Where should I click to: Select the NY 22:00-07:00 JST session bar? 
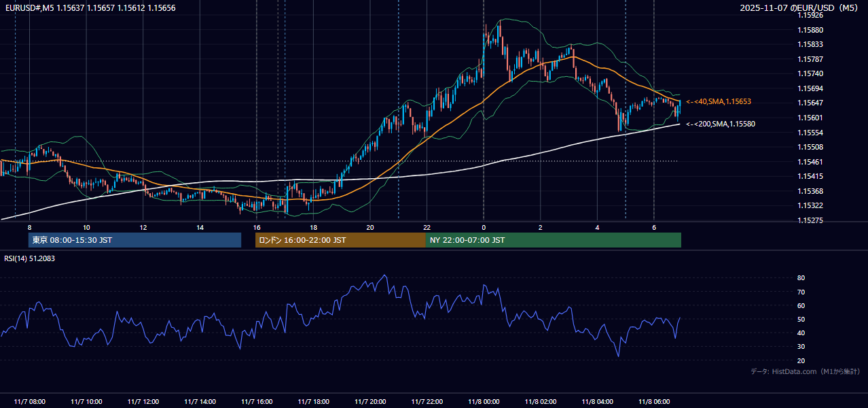click(554, 240)
